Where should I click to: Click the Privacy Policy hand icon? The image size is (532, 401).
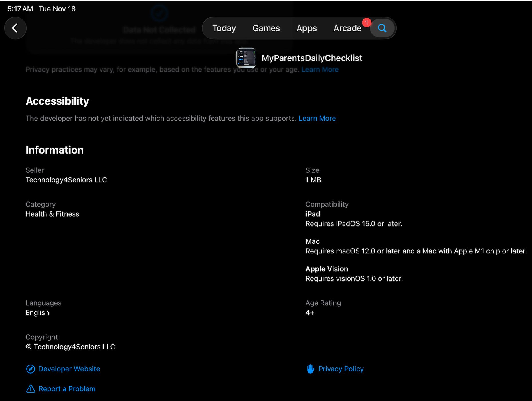[311, 369]
